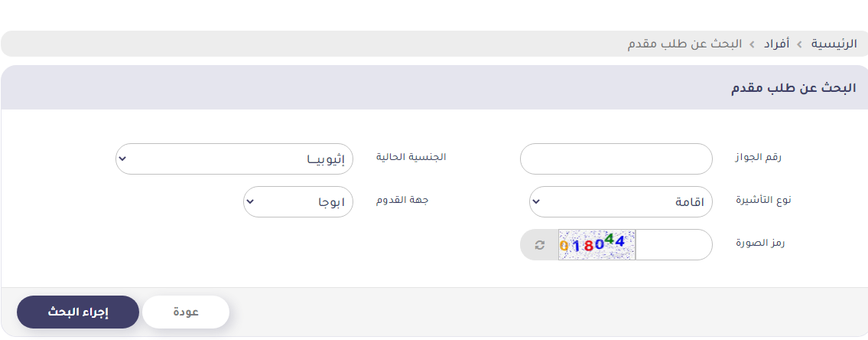Screen dimensions: 868x340
Task: Click the breadcrumb chevron after أفراد
Action: tap(752, 44)
